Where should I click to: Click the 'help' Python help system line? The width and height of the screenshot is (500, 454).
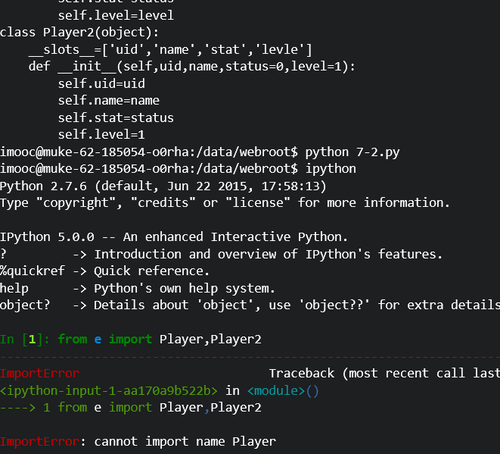click(x=137, y=288)
